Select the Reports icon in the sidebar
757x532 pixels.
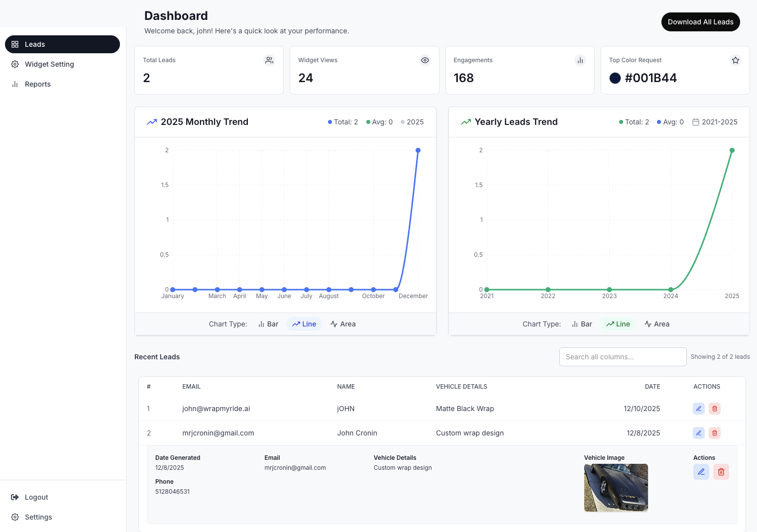(x=15, y=84)
